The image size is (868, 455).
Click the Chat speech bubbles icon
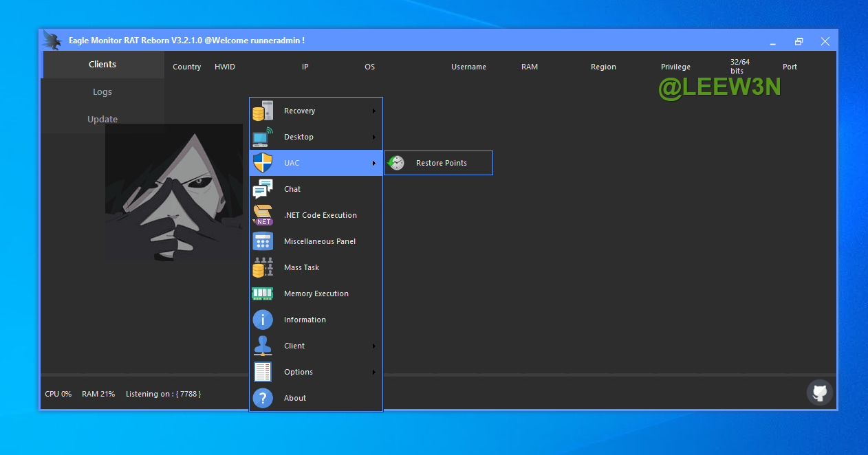(x=263, y=189)
